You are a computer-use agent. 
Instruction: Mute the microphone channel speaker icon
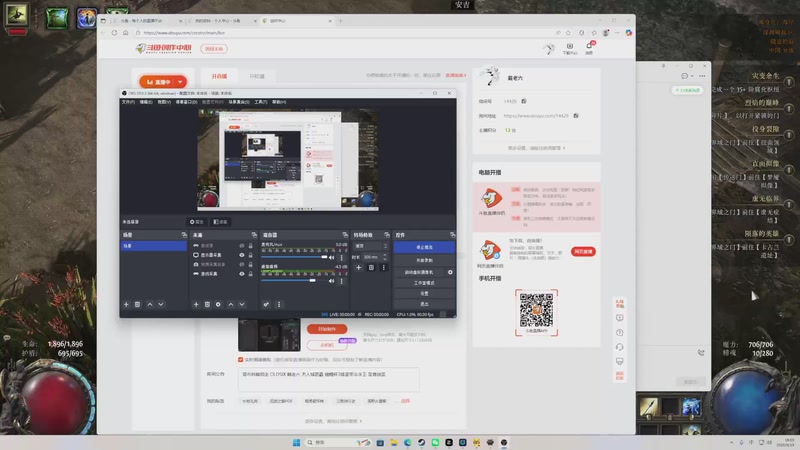tap(332, 258)
